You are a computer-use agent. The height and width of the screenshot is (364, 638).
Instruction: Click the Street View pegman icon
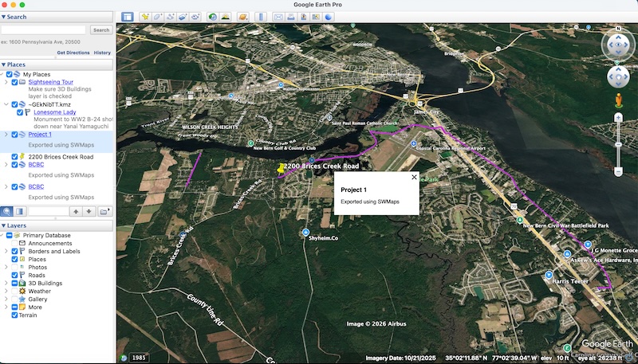(x=619, y=100)
